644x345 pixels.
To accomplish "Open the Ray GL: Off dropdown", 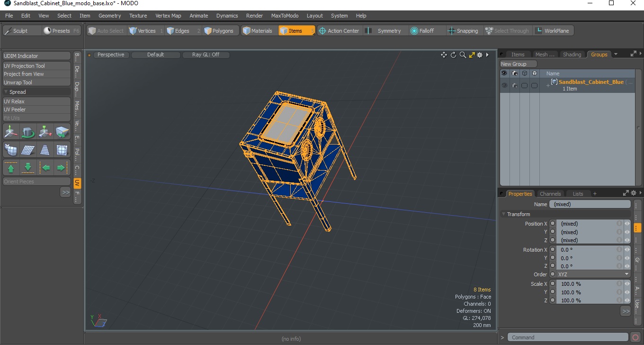I will (x=206, y=55).
